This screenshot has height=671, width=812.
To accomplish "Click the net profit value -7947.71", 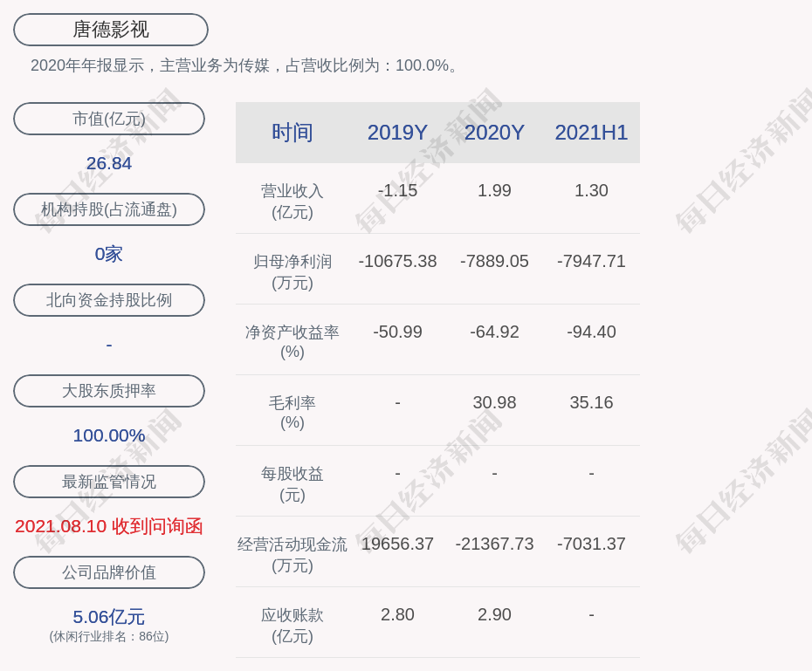I will 591,261.
